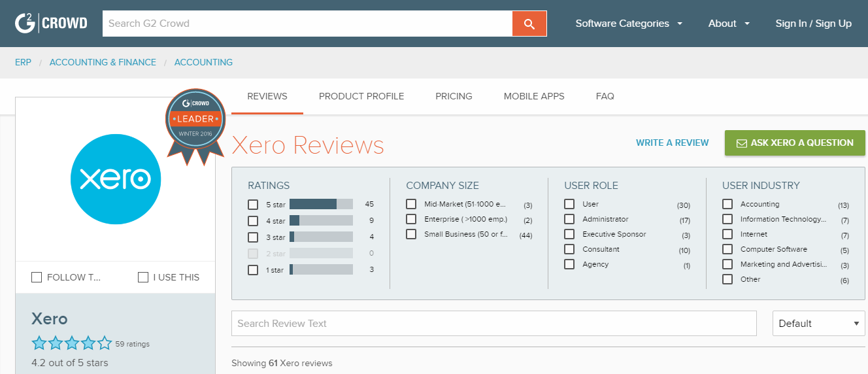Check the Computer Software industry filter

[727, 249]
